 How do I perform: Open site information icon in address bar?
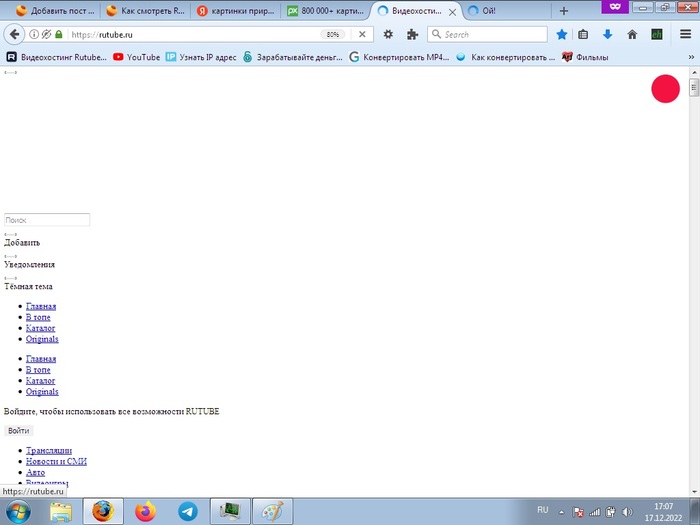(34, 34)
